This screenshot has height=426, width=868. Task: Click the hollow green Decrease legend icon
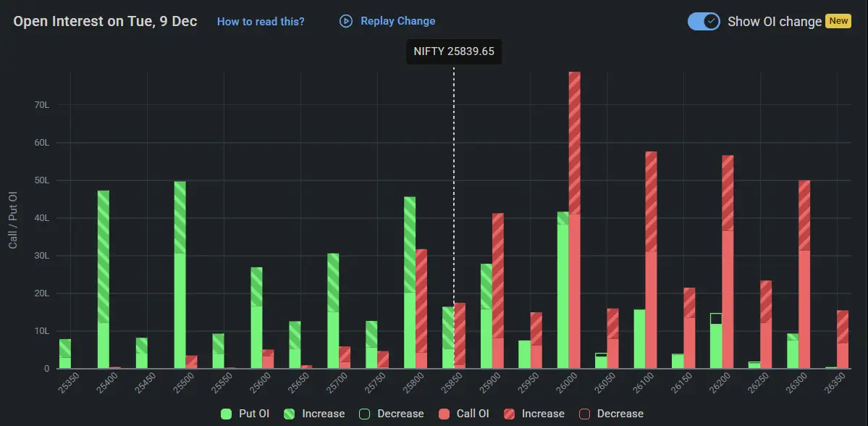coord(366,413)
